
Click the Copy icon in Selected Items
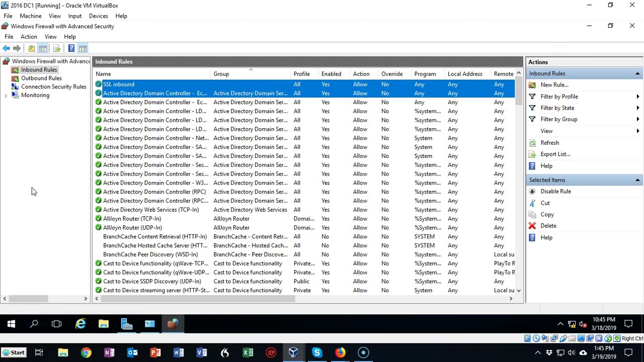pos(532,215)
